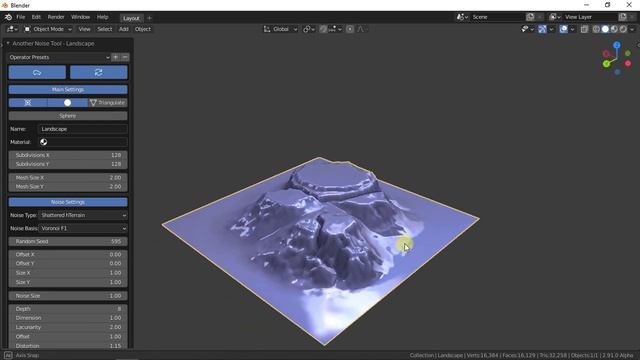Open the shading options dropdown arrow
640x360 pixels.
(x=632, y=29)
